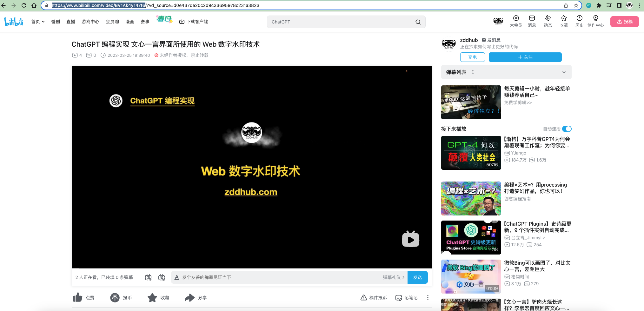The width and height of the screenshot is (644, 311).
Task: Open danmaku settings TV icon
Action: click(x=162, y=277)
